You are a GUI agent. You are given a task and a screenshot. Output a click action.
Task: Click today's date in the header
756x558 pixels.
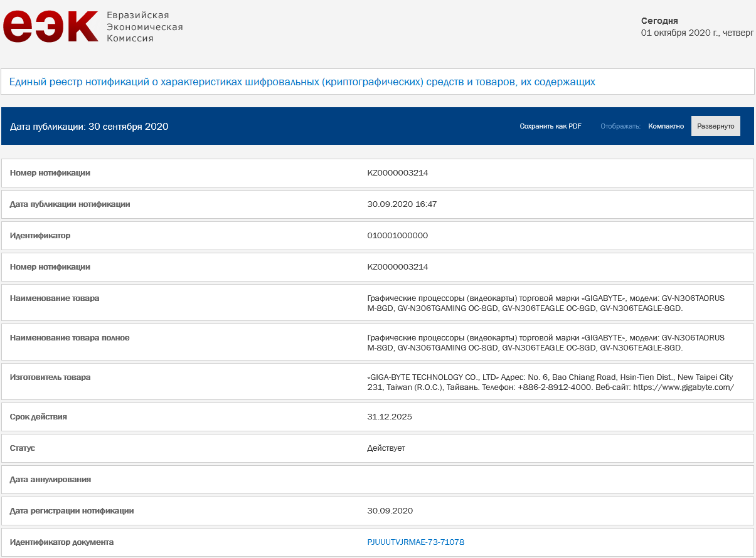pos(697,33)
